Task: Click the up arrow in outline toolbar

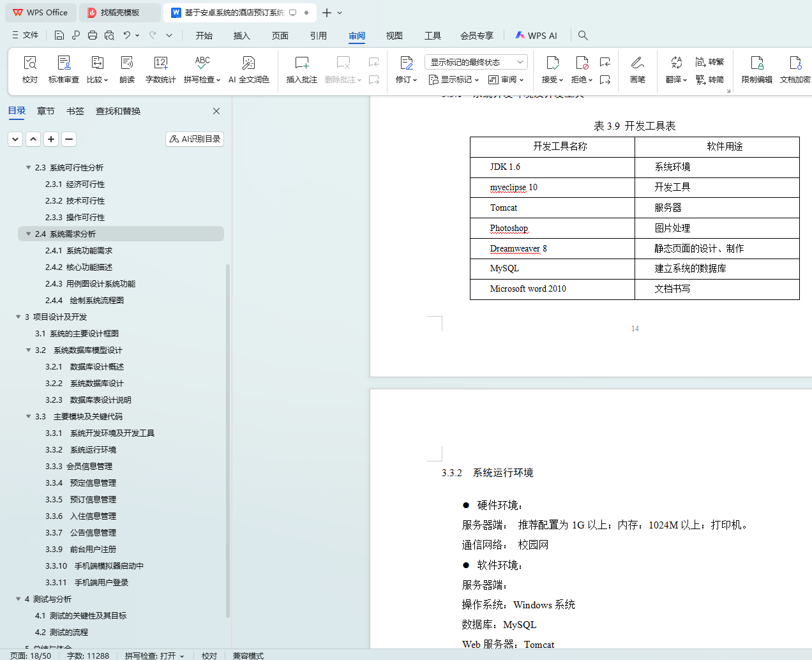Action: pyautogui.click(x=33, y=139)
